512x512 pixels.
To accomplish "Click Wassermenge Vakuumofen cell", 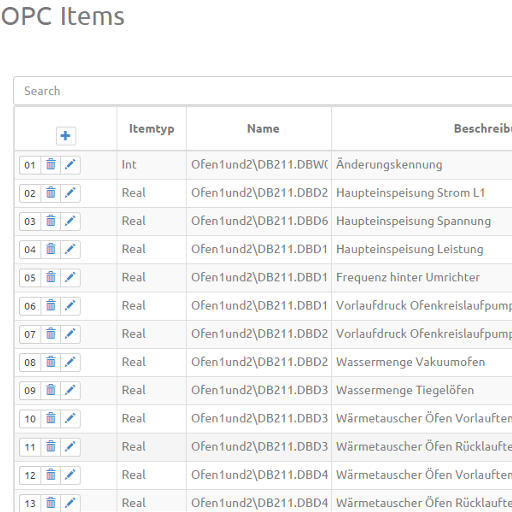I will (422, 362).
